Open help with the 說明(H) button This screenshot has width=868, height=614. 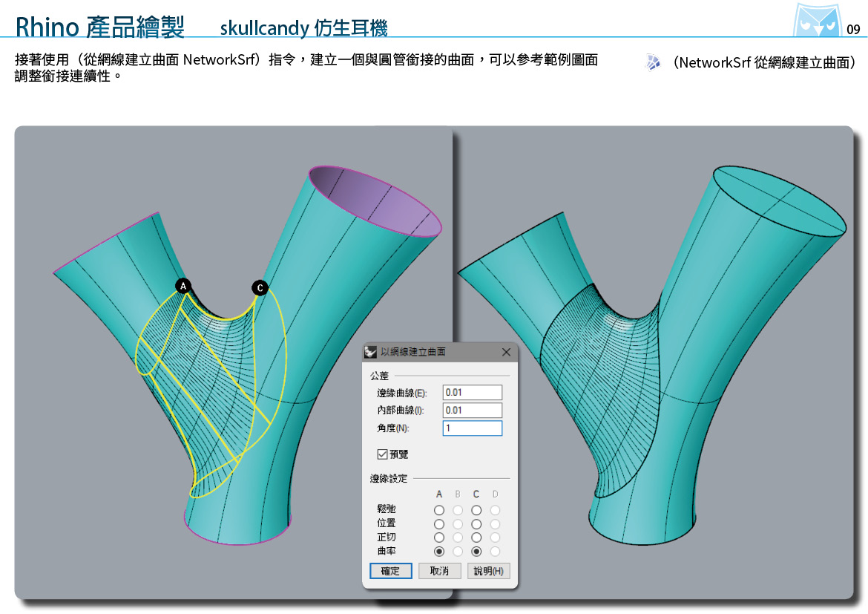point(489,571)
